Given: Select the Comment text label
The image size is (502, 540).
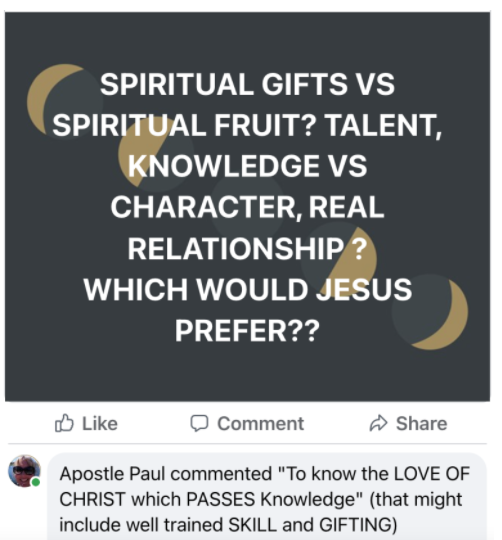Looking at the screenshot, I should point(261,423).
